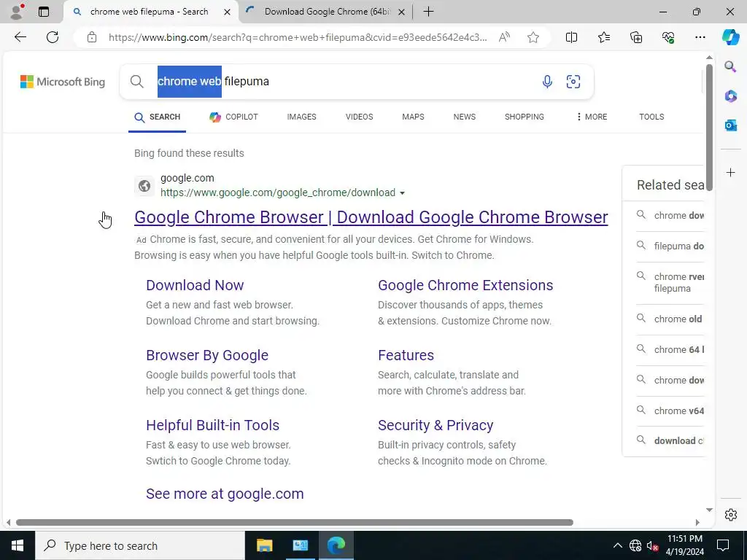The image size is (747, 560).
Task: Open Copilot icon in the Edge toolbar
Action: (730, 37)
